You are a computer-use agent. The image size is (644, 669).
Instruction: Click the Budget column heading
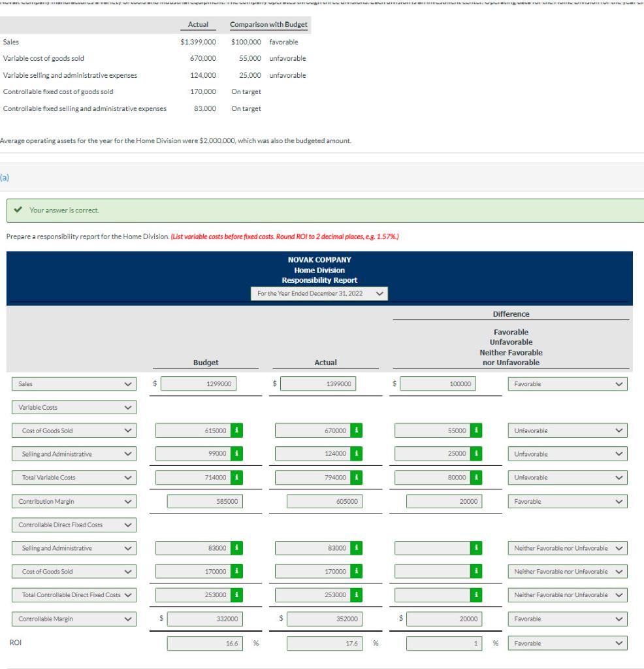point(206,362)
